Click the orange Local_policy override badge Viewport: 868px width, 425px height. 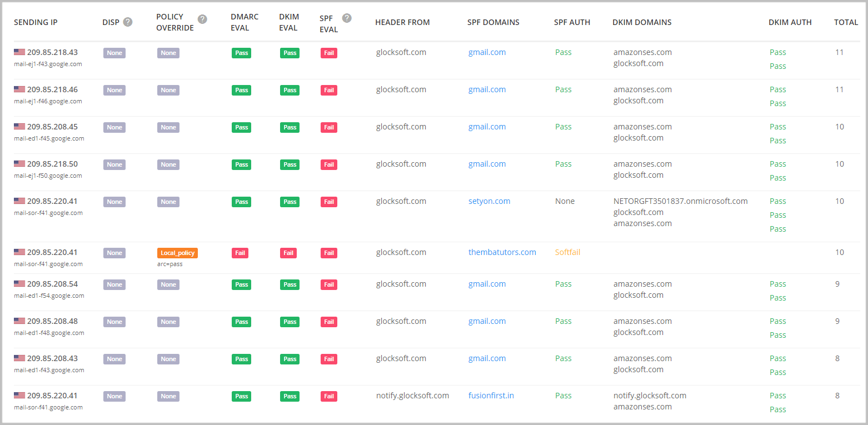tap(177, 253)
